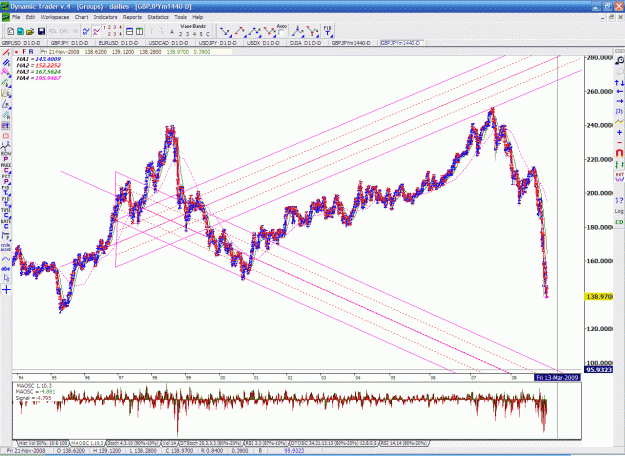Image resolution: width=625 pixels, height=456 pixels.
Task: Open the Stoch indicator tab
Action: click(133, 443)
